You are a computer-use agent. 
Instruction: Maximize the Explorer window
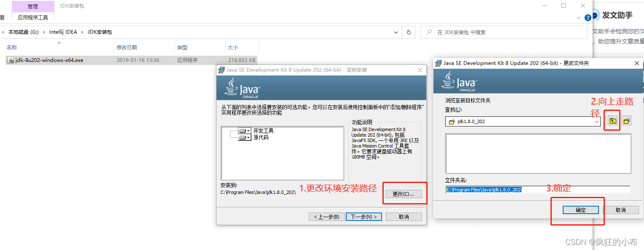tap(564, 5)
